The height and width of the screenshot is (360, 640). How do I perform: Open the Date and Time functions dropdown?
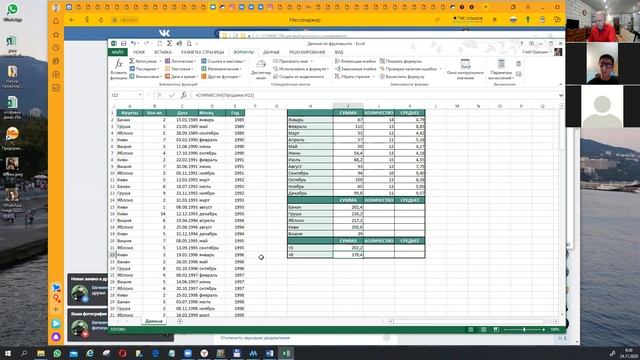click(x=181, y=76)
